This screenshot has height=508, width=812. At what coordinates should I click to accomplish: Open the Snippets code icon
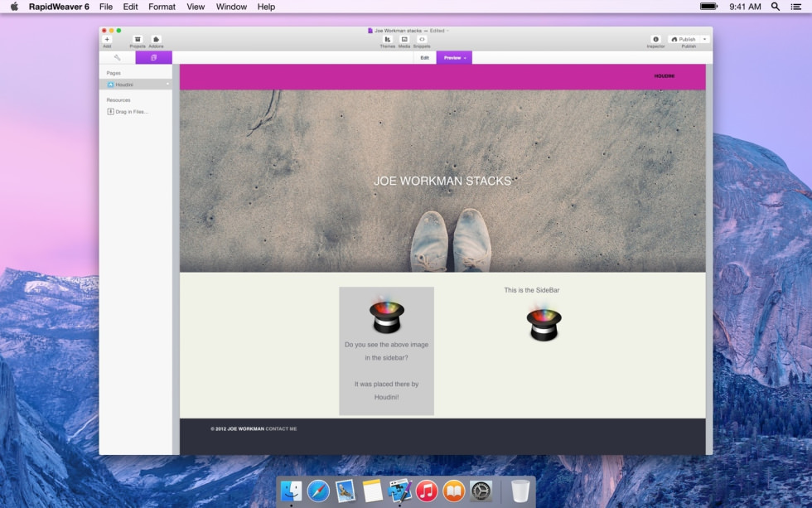422,39
